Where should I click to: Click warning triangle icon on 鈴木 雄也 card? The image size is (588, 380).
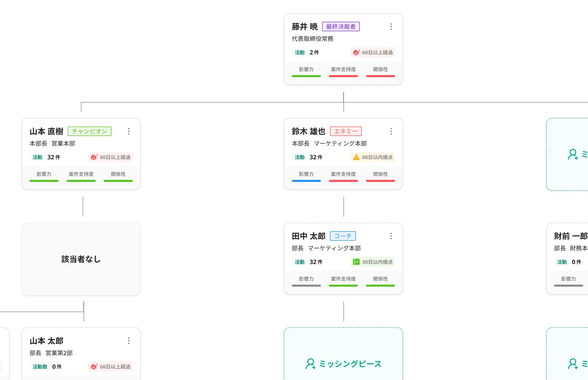pyautogui.click(x=356, y=157)
